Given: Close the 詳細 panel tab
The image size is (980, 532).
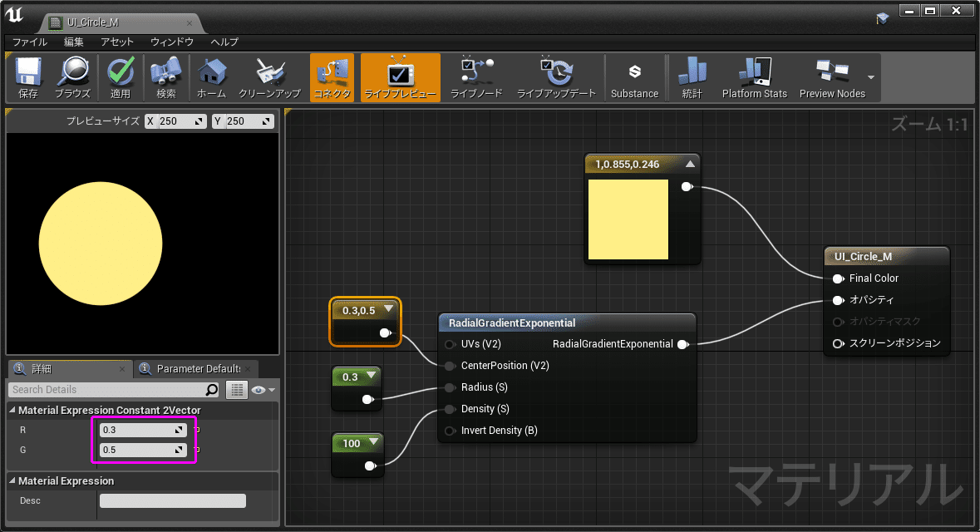Looking at the screenshot, I should 122,369.
